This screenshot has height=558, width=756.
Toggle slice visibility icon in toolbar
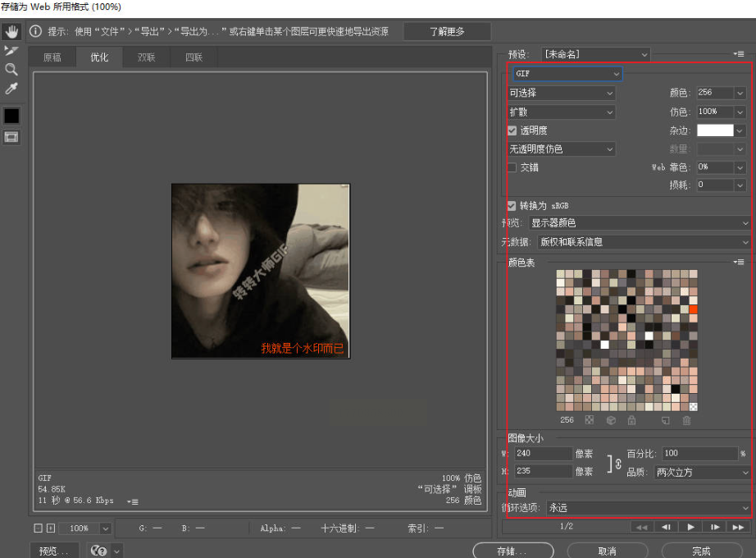pos(11,137)
